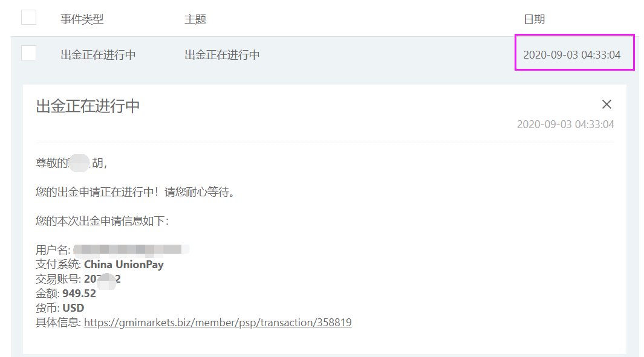Sort by the 日期 column header
Viewport: 644px width, 357px height.
point(535,19)
